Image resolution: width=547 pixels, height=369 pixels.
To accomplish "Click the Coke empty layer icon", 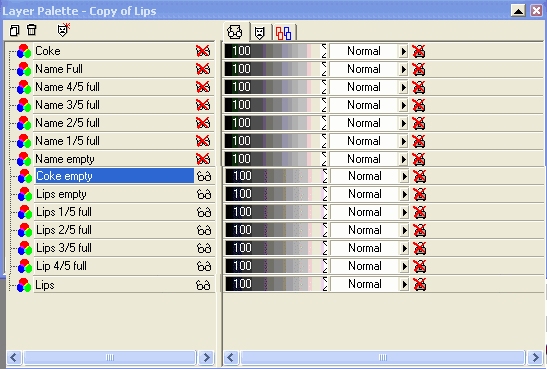I will click(25, 176).
